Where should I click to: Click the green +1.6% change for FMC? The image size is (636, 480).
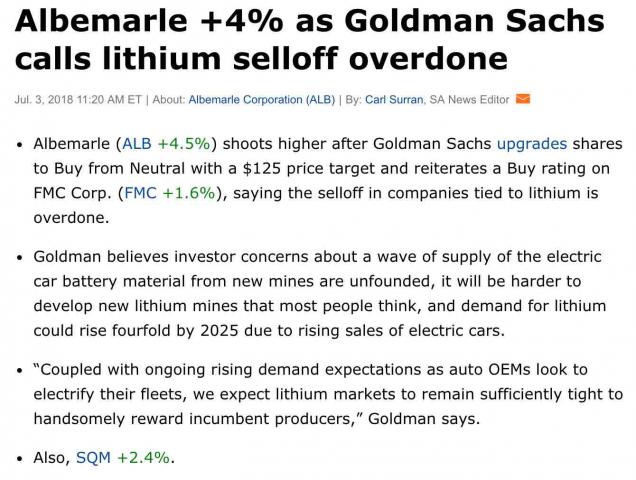pos(189,193)
